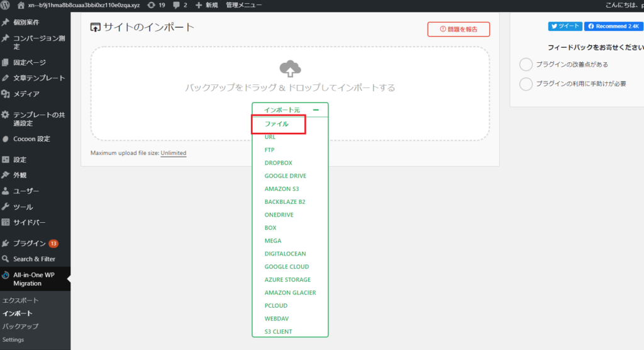Click the Facebook Recommend 2.4K button

(x=614, y=26)
